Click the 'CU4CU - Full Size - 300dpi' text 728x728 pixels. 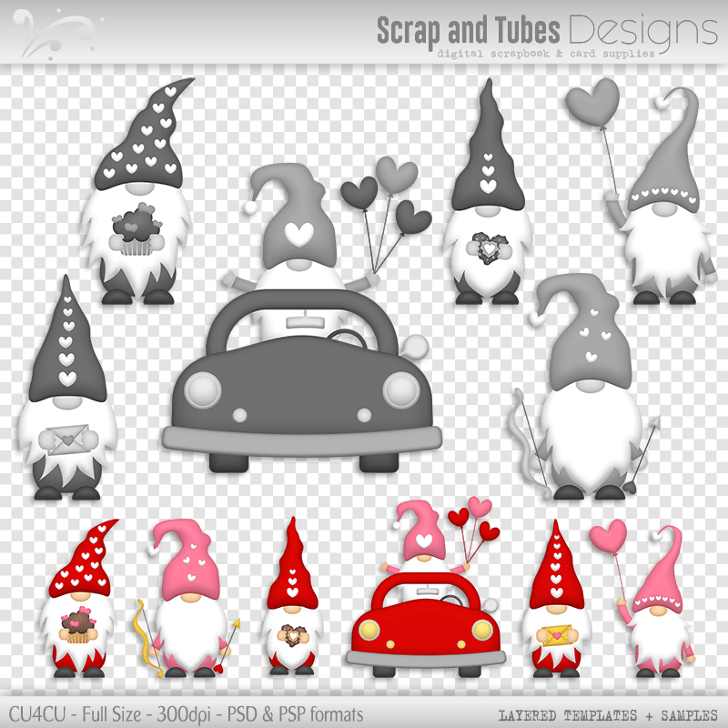point(110,714)
